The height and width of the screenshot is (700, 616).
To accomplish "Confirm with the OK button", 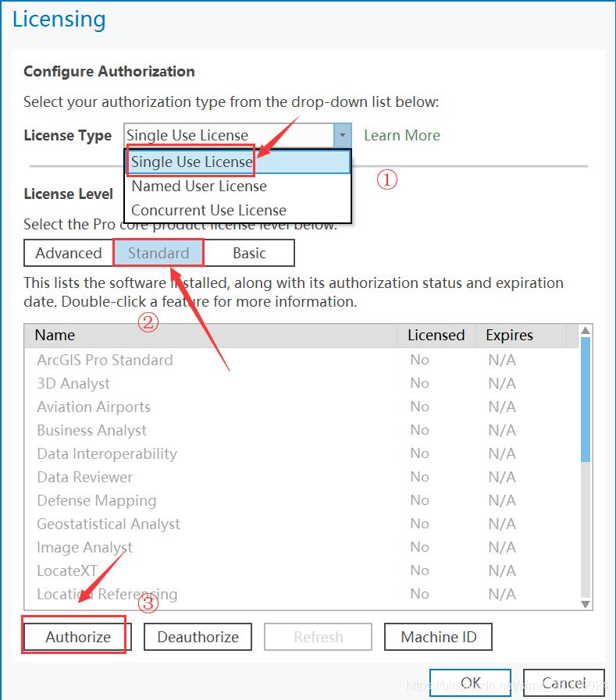I will point(470,683).
